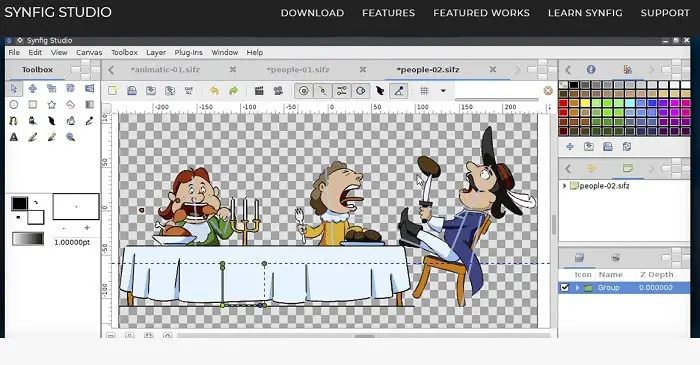700x365 pixels.
Task: Toggle position handles display
Action: tap(304, 91)
